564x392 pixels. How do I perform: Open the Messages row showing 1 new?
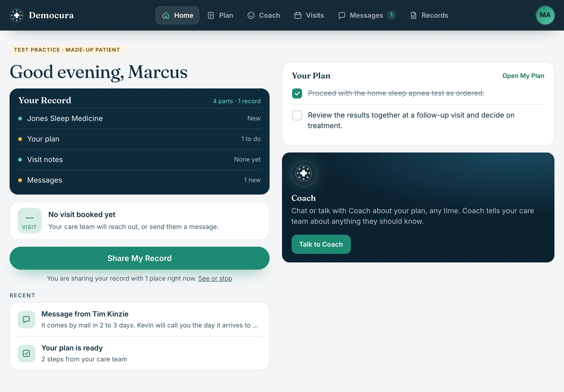point(140,180)
